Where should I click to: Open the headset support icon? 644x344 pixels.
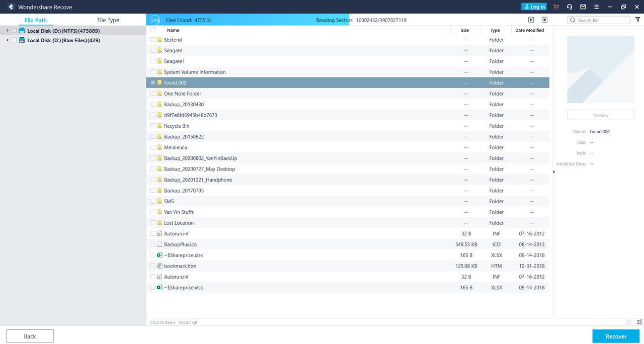coord(570,7)
